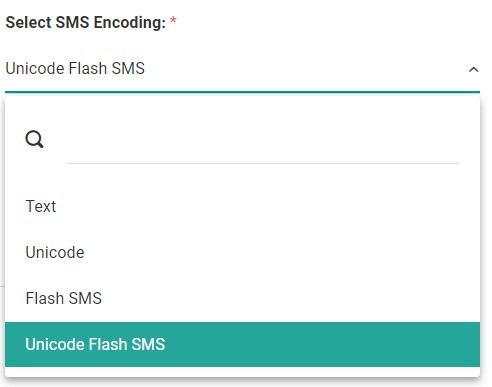Click the current selection text above the list

pyautogui.click(x=75, y=69)
